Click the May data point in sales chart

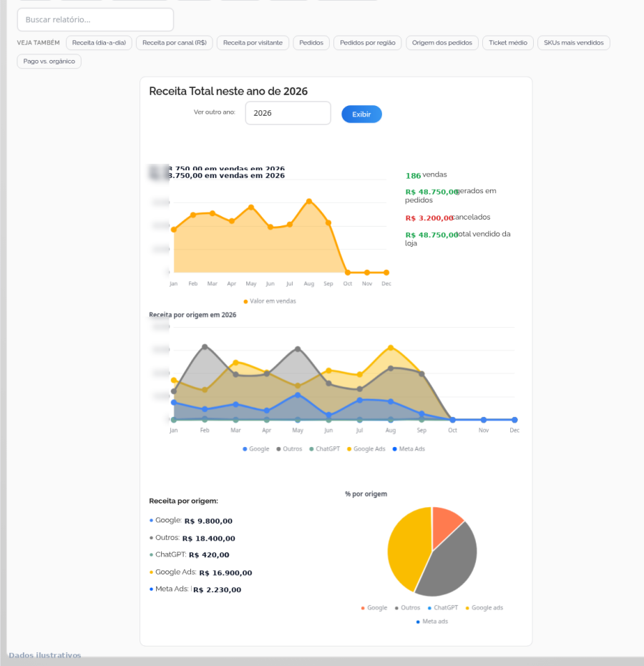(x=251, y=207)
